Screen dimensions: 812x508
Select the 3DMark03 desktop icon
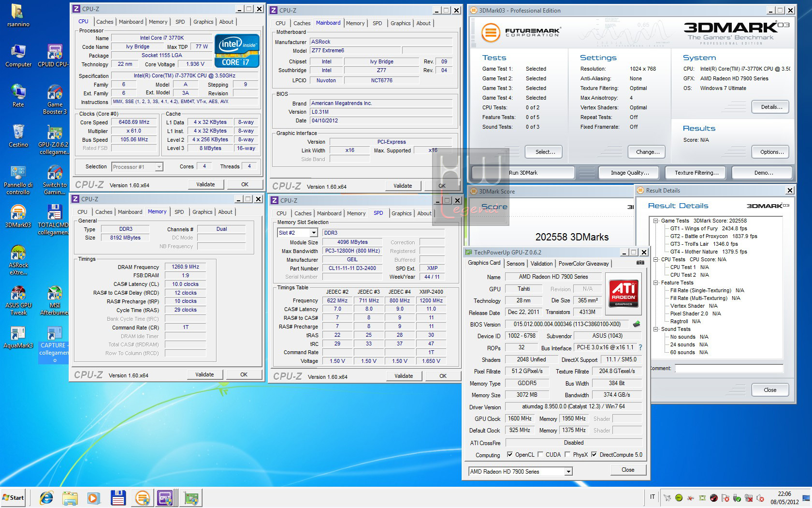click(x=18, y=216)
